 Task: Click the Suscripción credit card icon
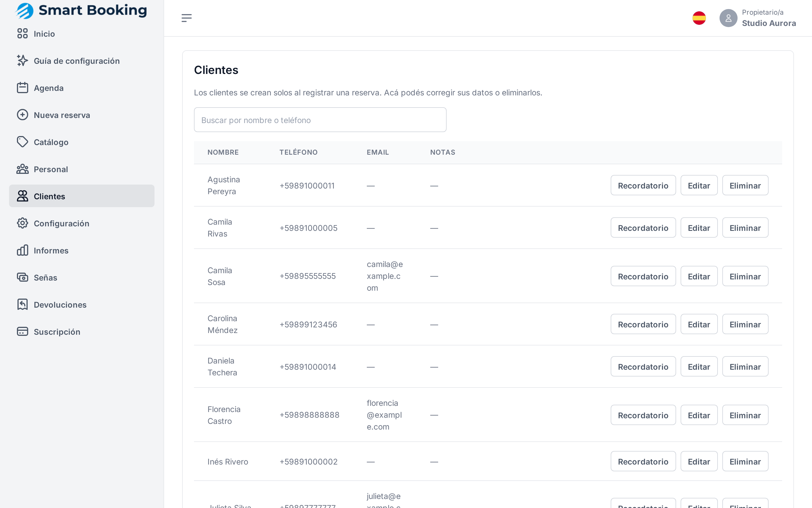tap(23, 332)
